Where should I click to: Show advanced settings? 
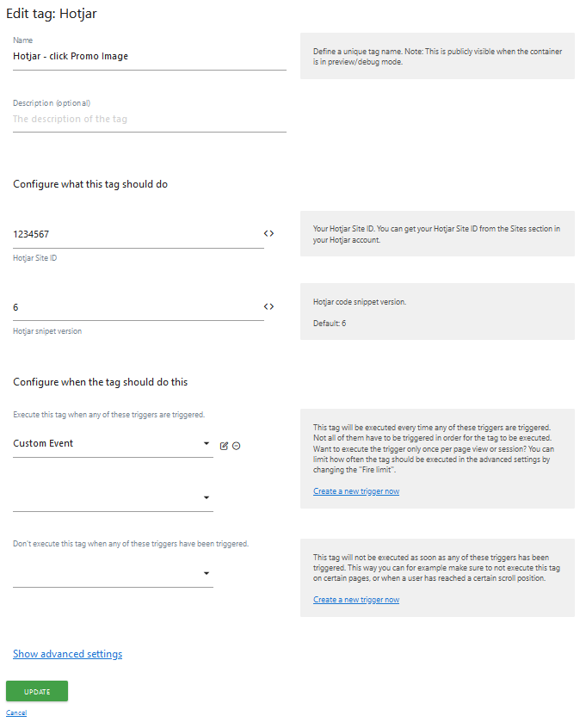click(67, 654)
